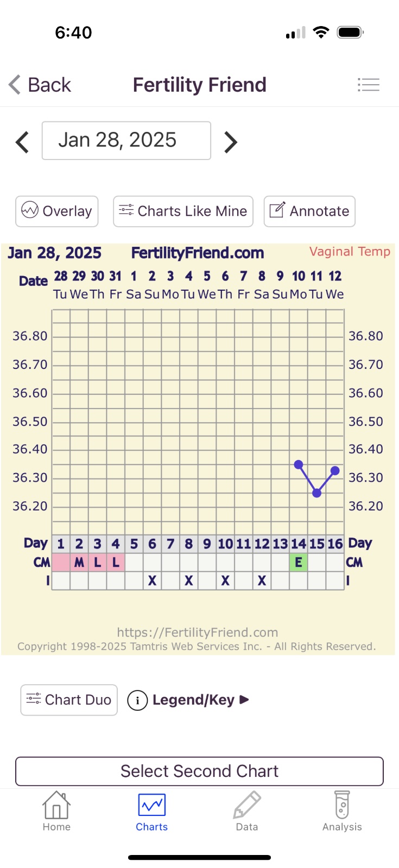Open the Analysis test tube icon
Image resolution: width=399 pixels, height=868 pixels.
(x=342, y=806)
